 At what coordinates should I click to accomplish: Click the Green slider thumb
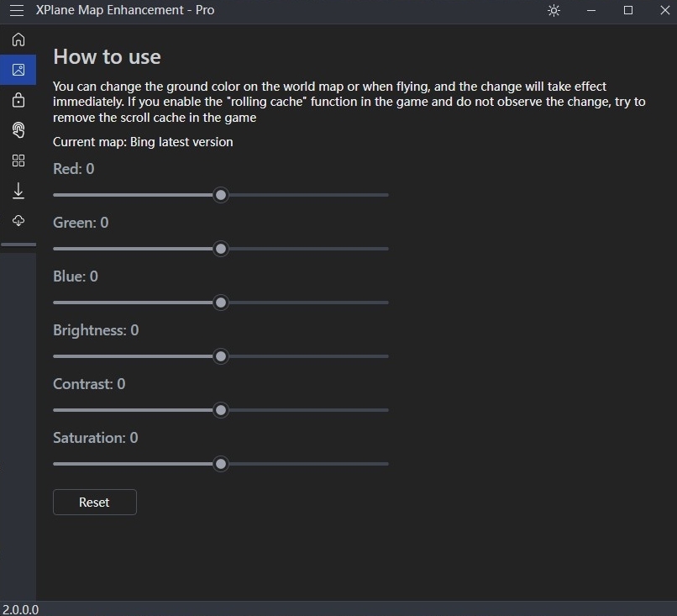(x=221, y=249)
